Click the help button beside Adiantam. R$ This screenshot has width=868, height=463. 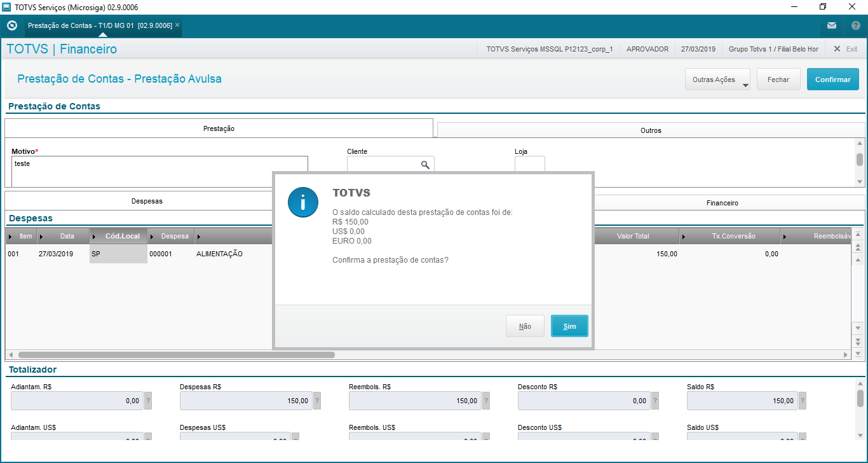(x=148, y=401)
